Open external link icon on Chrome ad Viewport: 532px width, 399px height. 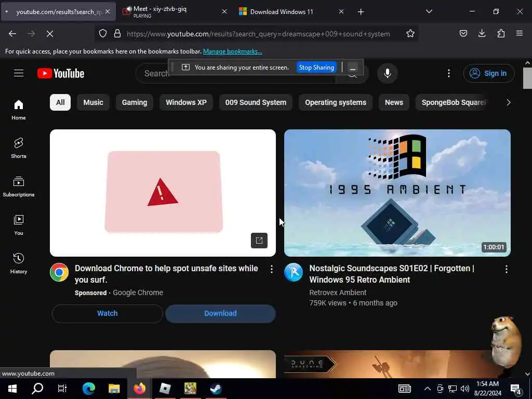coord(259,241)
